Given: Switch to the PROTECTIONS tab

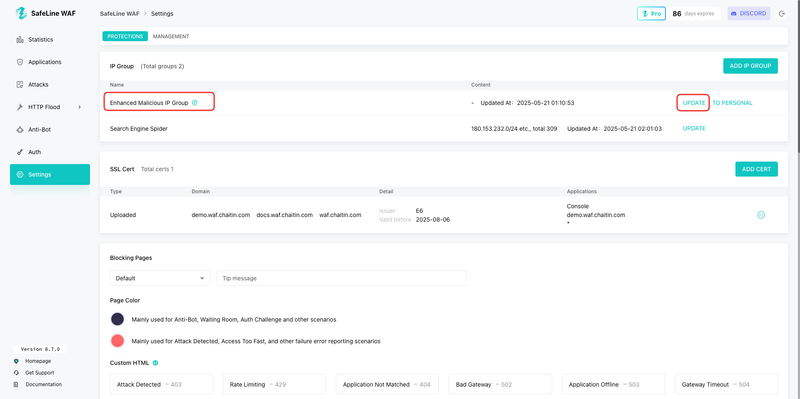Looking at the screenshot, I should pyautogui.click(x=125, y=36).
